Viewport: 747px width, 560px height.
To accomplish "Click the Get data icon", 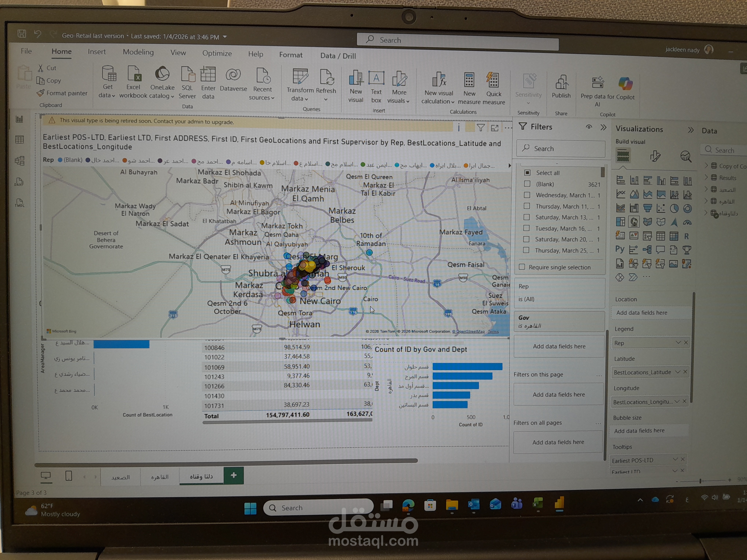I will coord(109,74).
